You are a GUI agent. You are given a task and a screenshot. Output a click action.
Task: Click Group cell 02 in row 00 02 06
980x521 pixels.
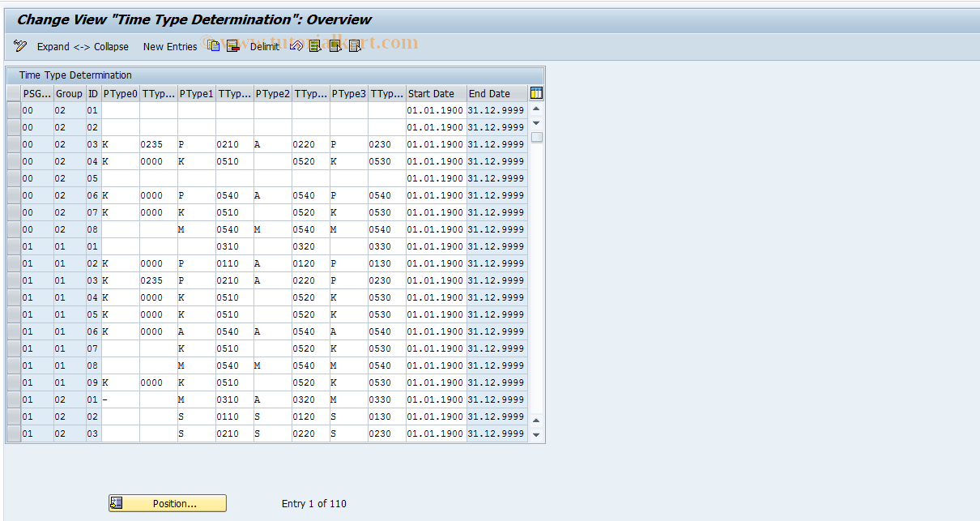click(x=69, y=195)
